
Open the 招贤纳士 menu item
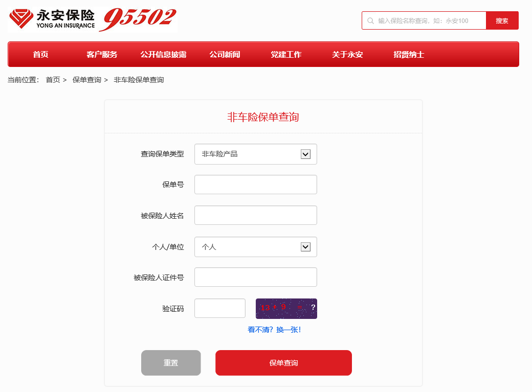click(409, 55)
